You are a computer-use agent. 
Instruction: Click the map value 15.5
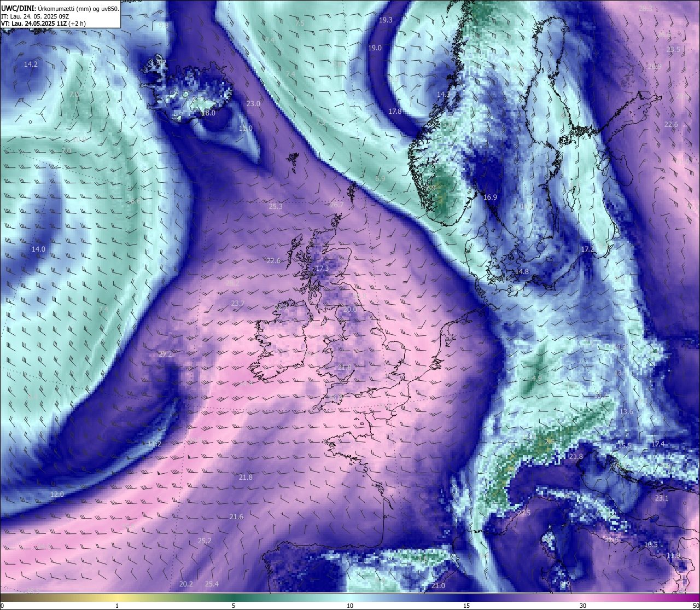(625, 445)
